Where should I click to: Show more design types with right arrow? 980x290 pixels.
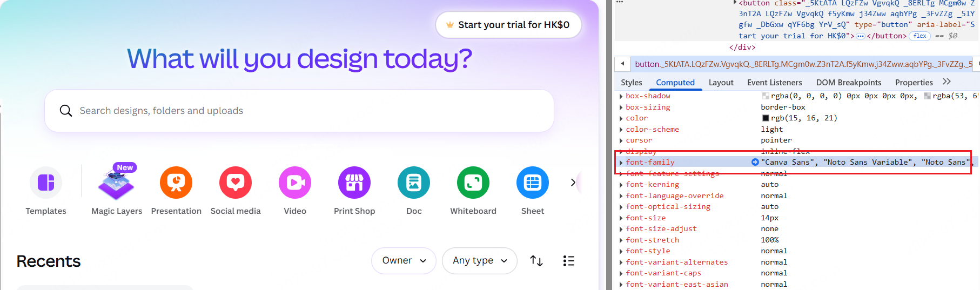pos(573,183)
